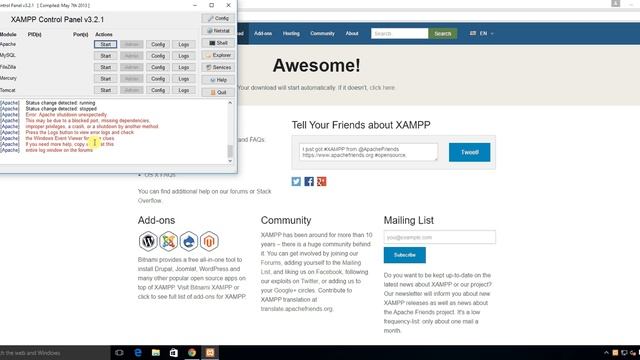Open the translate.apachefriends.org link
Screen dimensions: 640x360
coord(297,309)
